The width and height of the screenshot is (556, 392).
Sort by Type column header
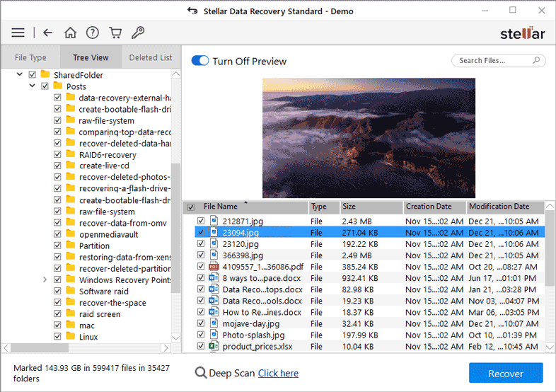(x=324, y=207)
